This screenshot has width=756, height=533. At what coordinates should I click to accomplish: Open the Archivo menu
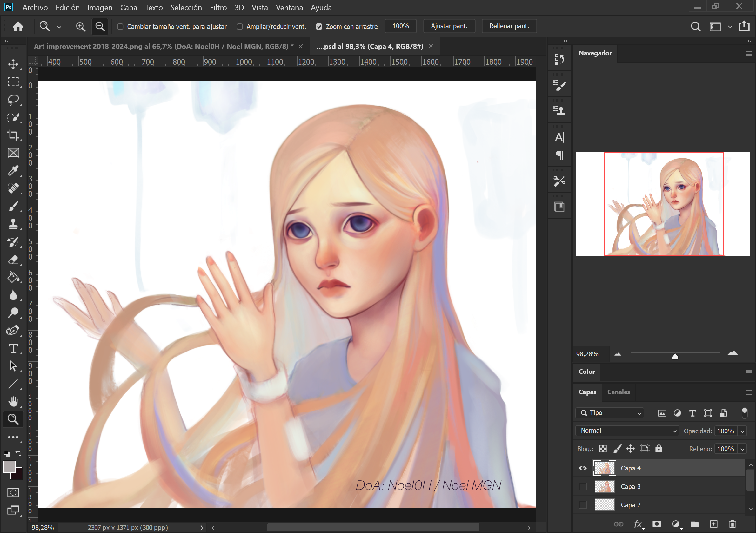[x=35, y=7]
